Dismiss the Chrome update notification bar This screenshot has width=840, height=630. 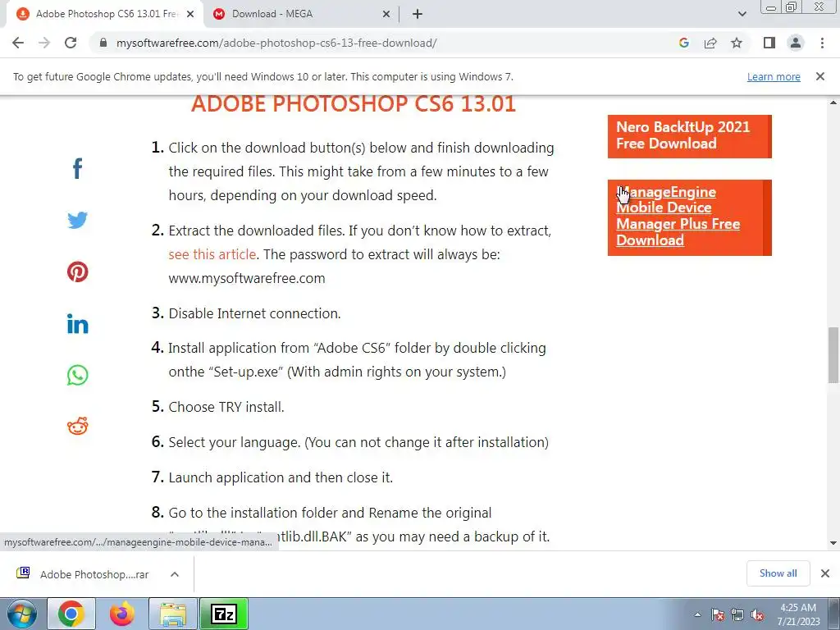[x=820, y=76]
